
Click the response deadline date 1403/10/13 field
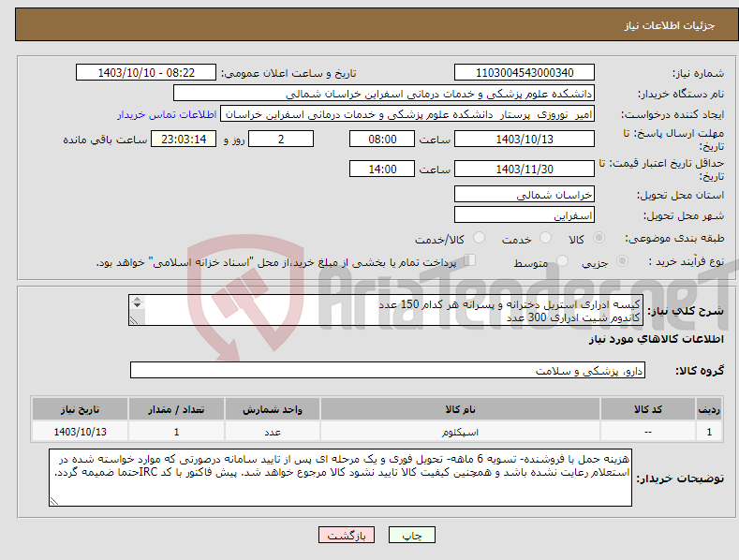pos(525,139)
